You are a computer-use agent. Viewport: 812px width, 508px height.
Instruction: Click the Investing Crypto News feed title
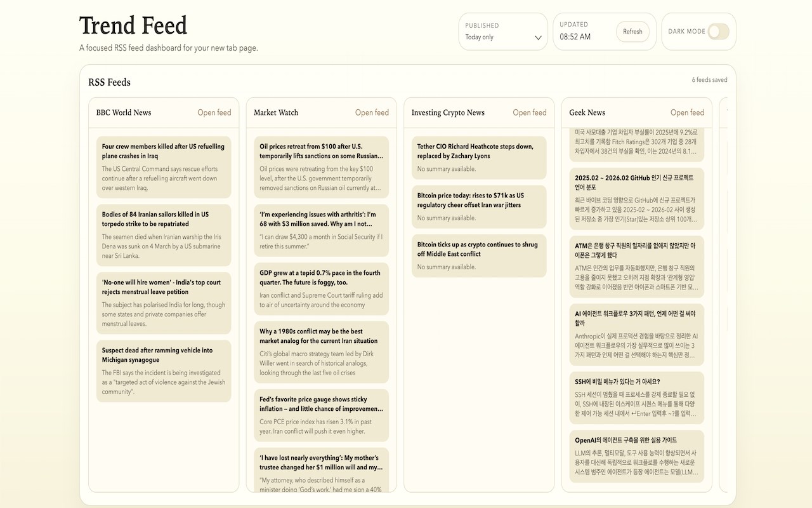click(448, 112)
